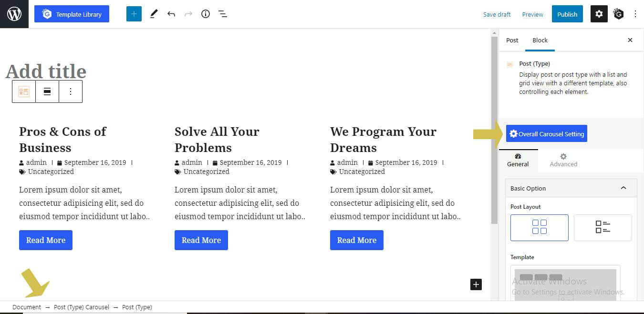Viewport: 644px width, 314px height.
Task: Collapse the Basic Option panel
Action: (623, 188)
